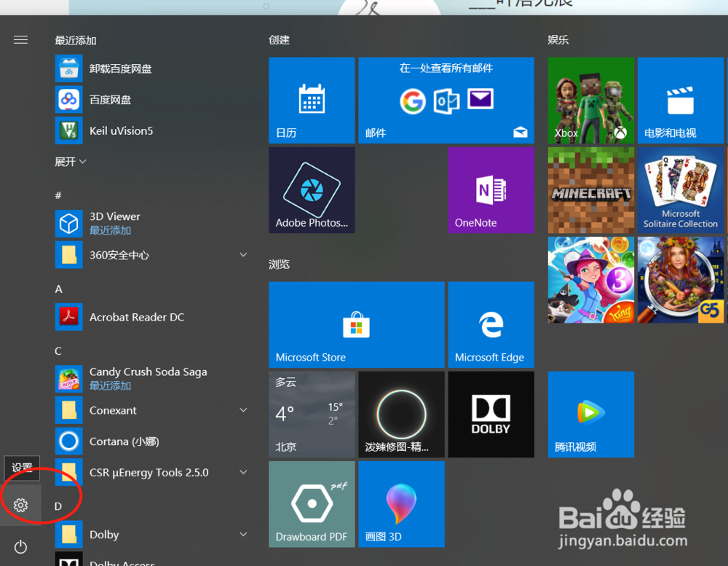The width and height of the screenshot is (728, 566).
Task: Open the OneNote tile
Action: [x=491, y=190]
